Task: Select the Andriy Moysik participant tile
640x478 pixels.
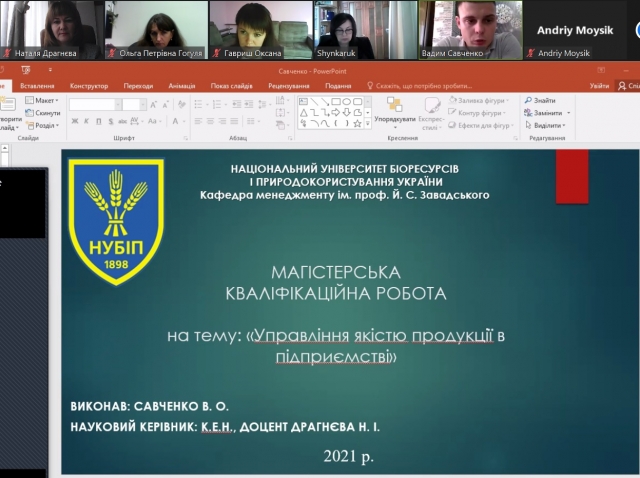Action: click(575, 30)
